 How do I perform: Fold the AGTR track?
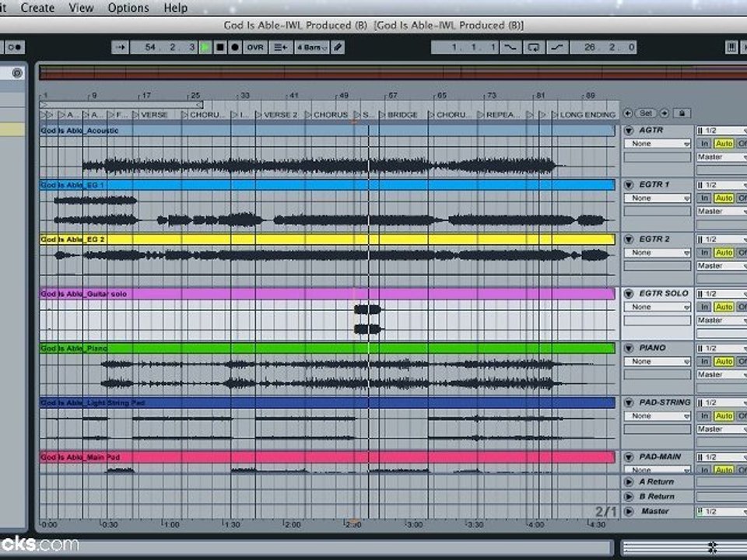click(629, 131)
